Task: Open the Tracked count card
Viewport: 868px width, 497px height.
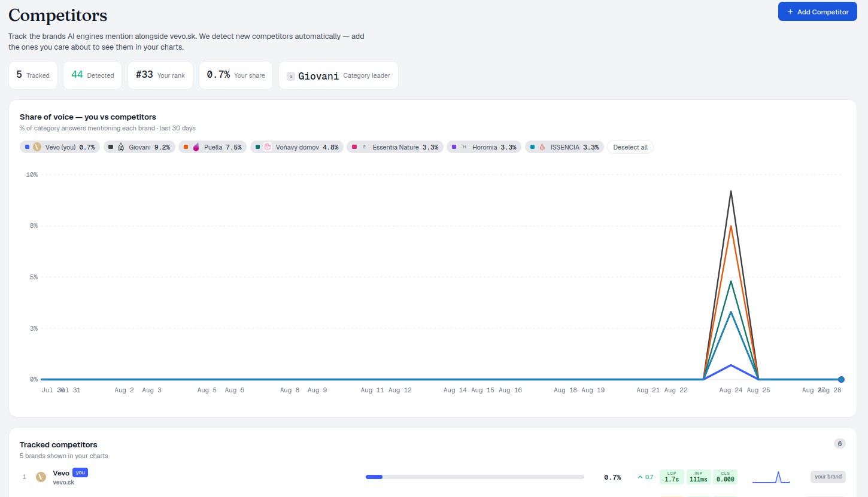Action: [33, 75]
